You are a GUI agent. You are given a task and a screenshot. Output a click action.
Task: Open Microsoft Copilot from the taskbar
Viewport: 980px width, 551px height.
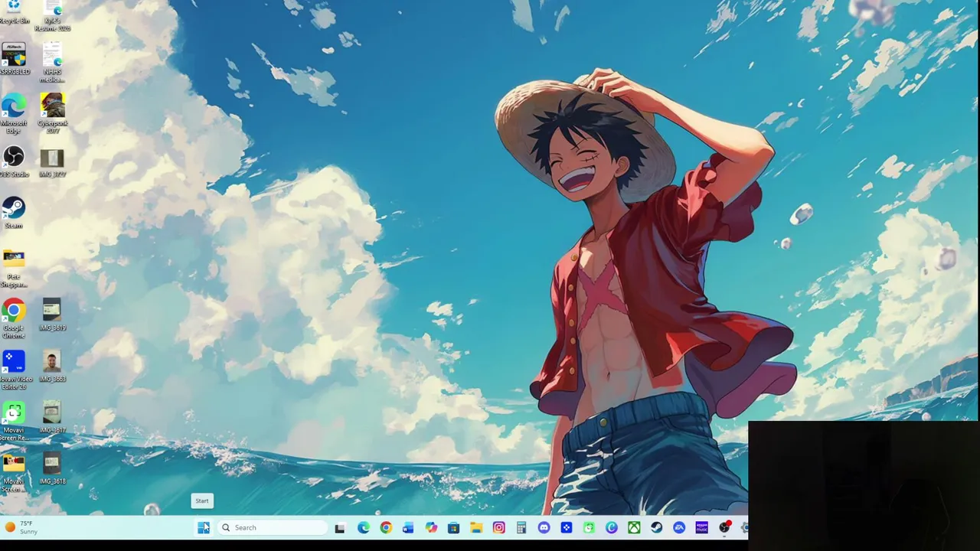pyautogui.click(x=431, y=527)
